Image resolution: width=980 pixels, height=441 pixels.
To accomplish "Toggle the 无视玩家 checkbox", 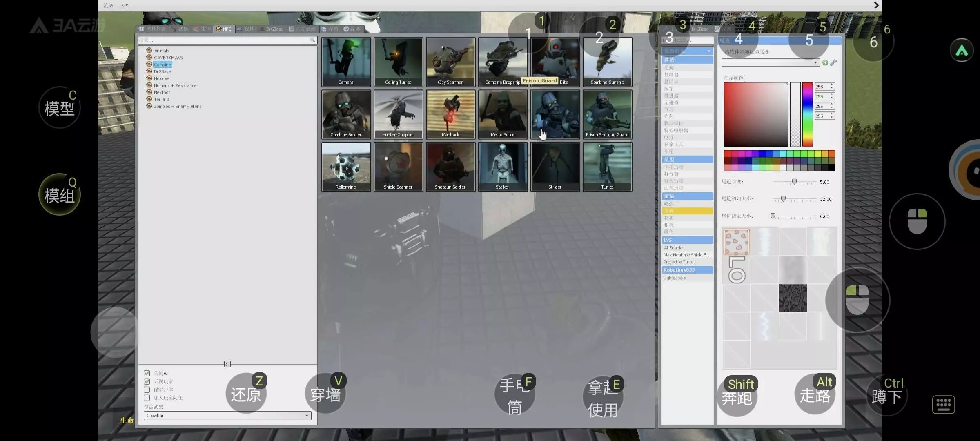I will (x=147, y=381).
